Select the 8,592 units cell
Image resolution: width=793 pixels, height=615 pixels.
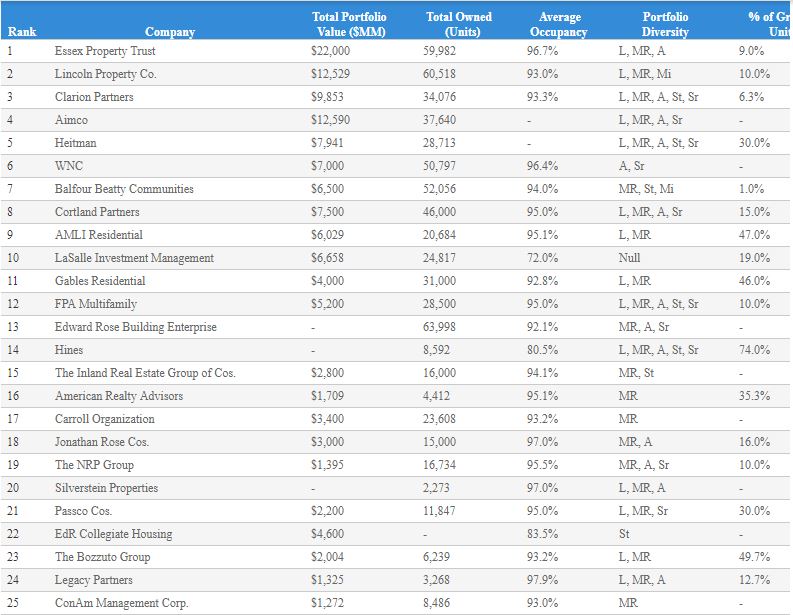coord(436,350)
